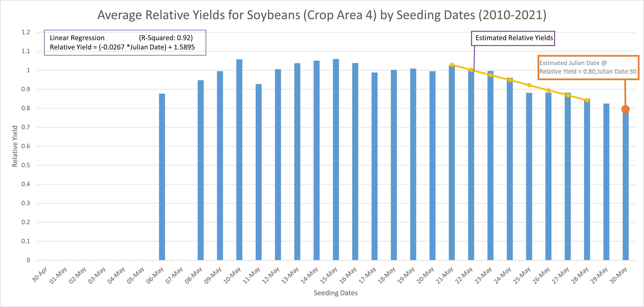Click the 1.2 value on the y-axis
Screen dimensions: 644x307
25,32
